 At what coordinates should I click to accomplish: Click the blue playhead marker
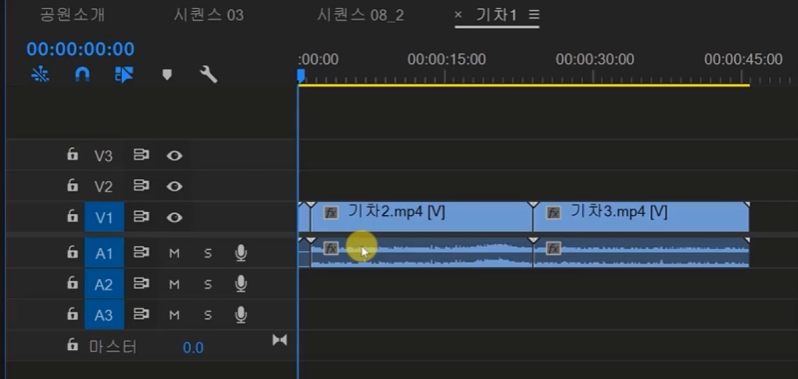[301, 76]
